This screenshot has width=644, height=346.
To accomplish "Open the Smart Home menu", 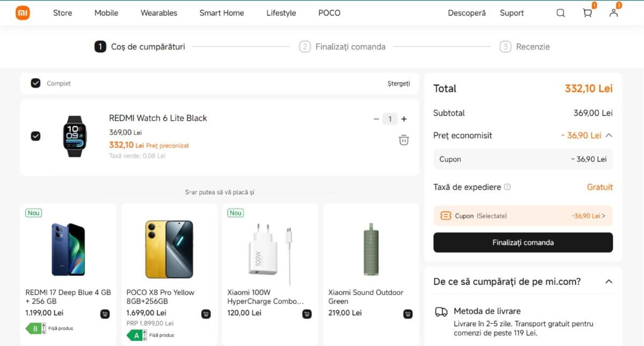I will (x=222, y=13).
